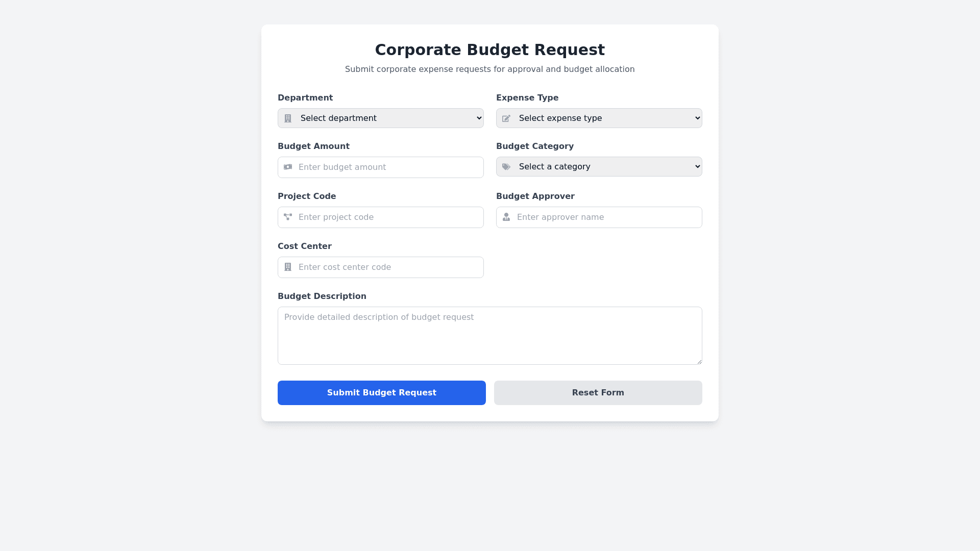
Task: Focus the Enter budget amount field
Action: tap(388, 167)
